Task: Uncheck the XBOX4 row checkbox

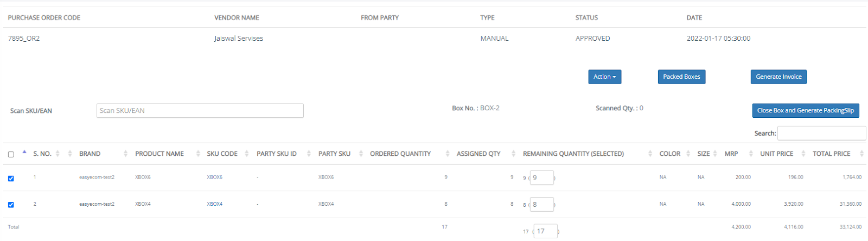Action: click(x=11, y=205)
